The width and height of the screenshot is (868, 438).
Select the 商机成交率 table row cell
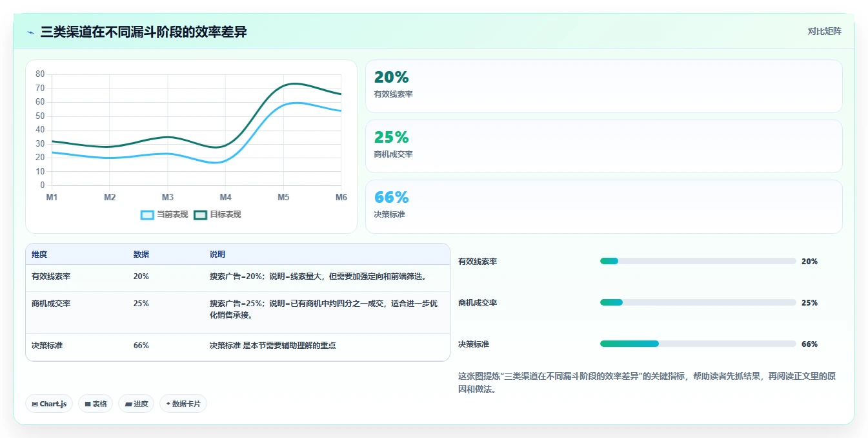pyautogui.click(x=51, y=304)
